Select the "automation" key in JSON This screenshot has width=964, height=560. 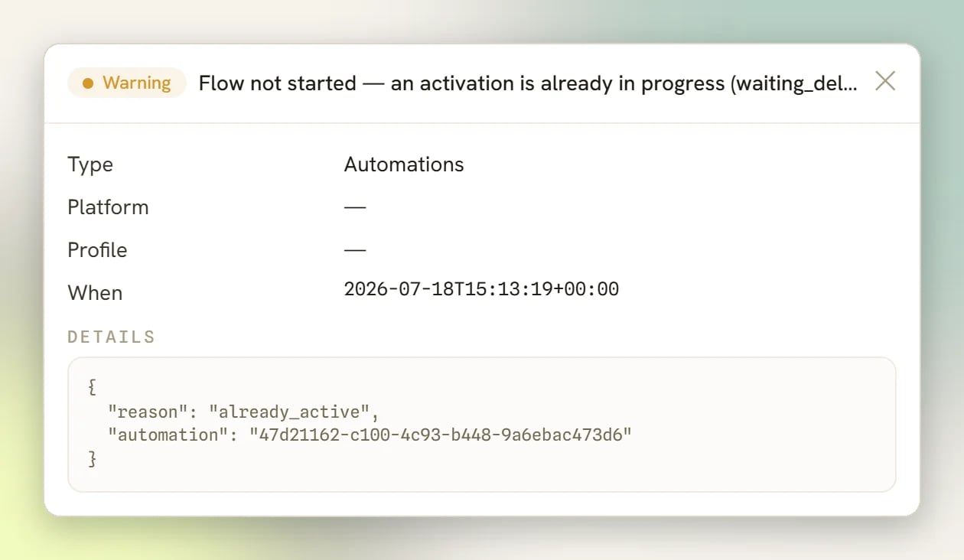tap(173, 435)
